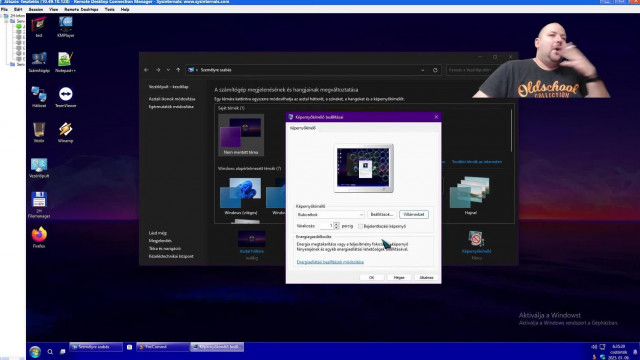Screen dimensions: 640x360
Task: Click the volume icon in the system tray
Action: coord(594,347)
